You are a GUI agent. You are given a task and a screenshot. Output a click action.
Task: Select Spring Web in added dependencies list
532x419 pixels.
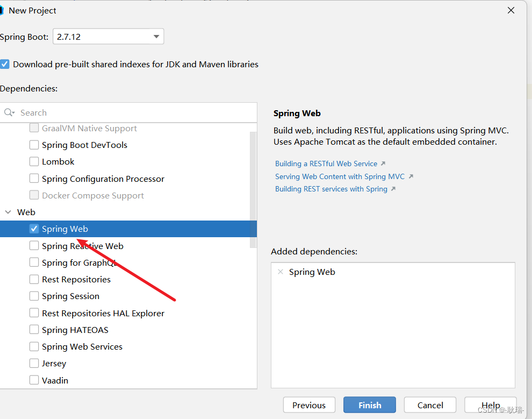(312, 272)
